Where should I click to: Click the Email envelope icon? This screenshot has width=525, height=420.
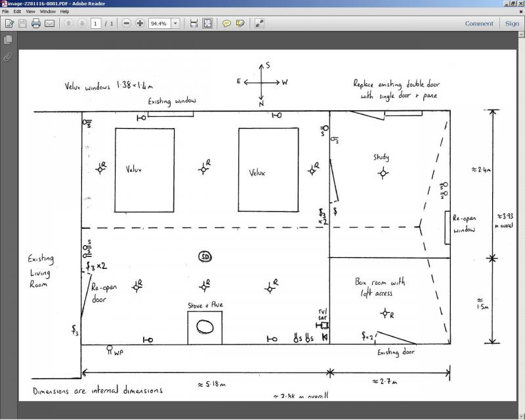coord(49,24)
